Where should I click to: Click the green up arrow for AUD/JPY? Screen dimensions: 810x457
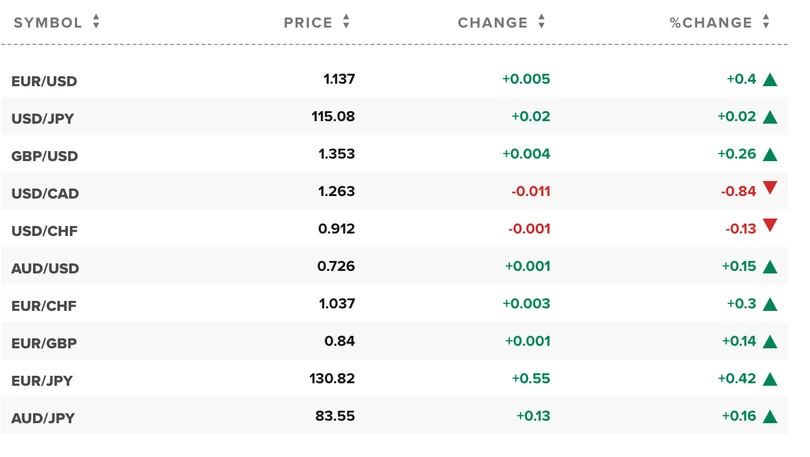point(770,417)
